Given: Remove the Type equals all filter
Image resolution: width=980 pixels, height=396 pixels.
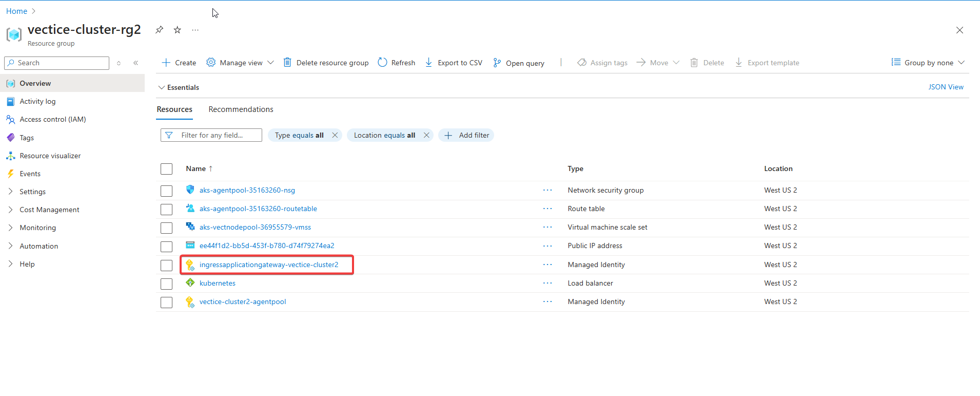Looking at the screenshot, I should [335, 135].
